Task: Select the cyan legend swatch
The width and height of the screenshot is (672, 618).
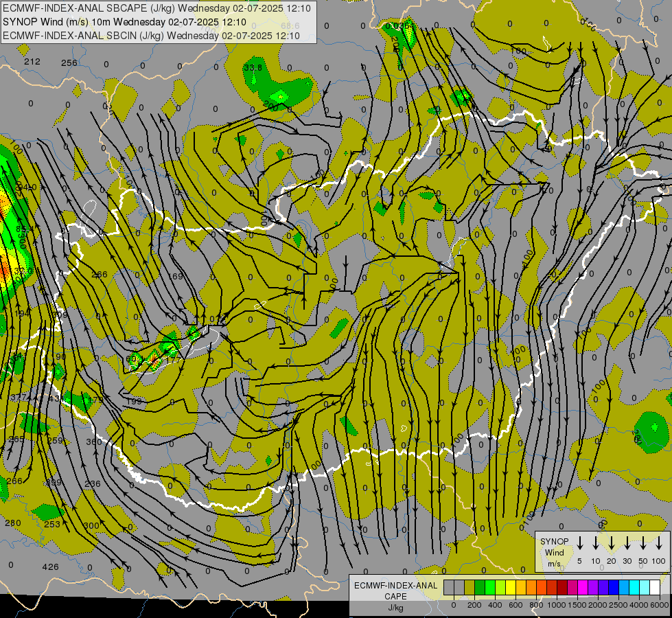Action: 634,588
